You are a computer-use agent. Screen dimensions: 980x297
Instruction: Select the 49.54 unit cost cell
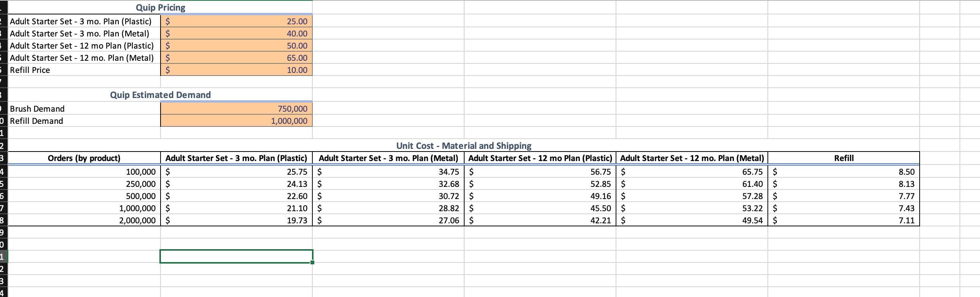click(692, 220)
